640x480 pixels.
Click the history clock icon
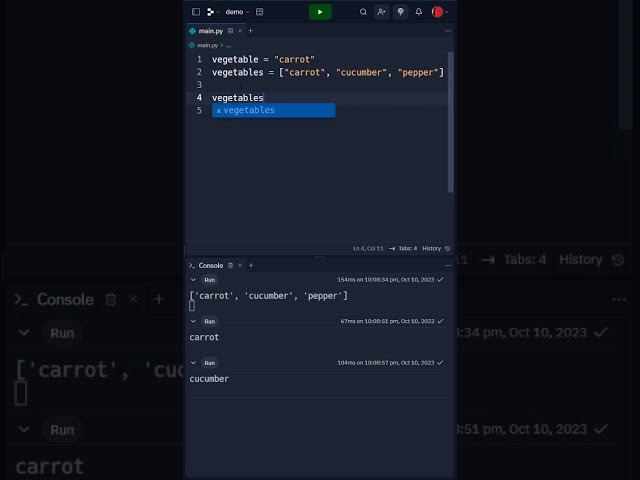click(447, 249)
